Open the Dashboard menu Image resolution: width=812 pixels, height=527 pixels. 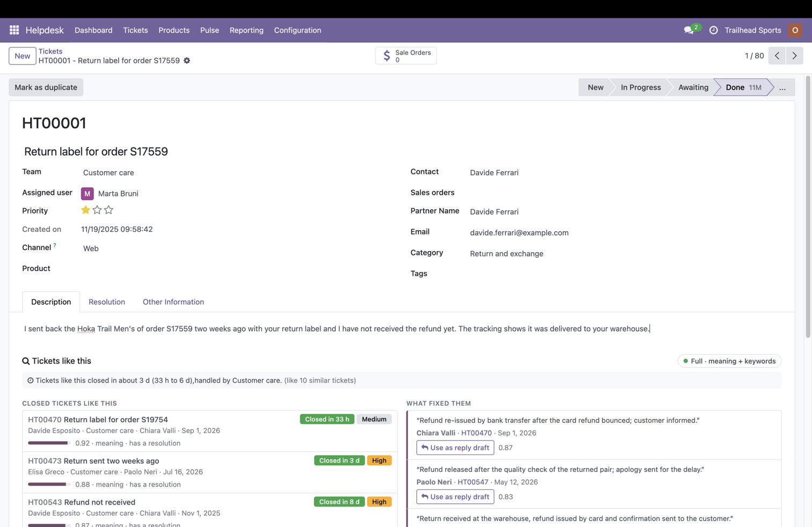(x=93, y=30)
